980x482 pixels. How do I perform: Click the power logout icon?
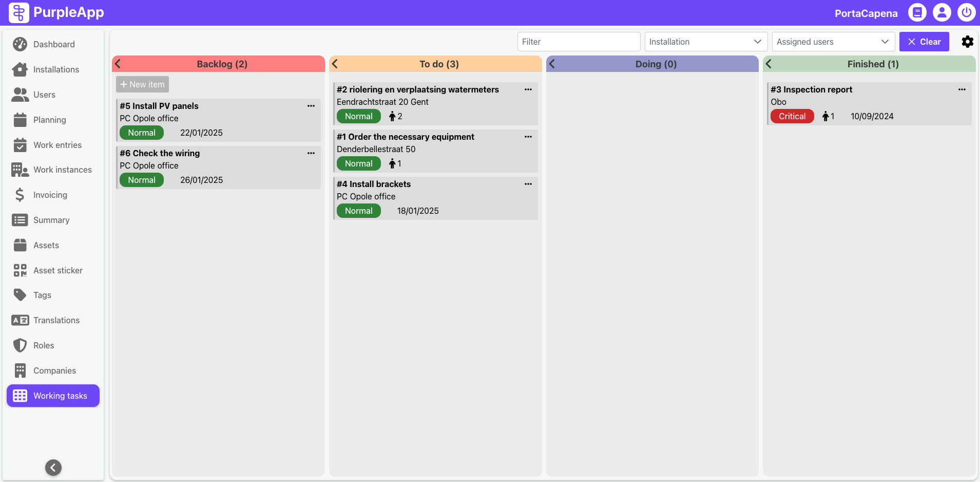point(966,12)
